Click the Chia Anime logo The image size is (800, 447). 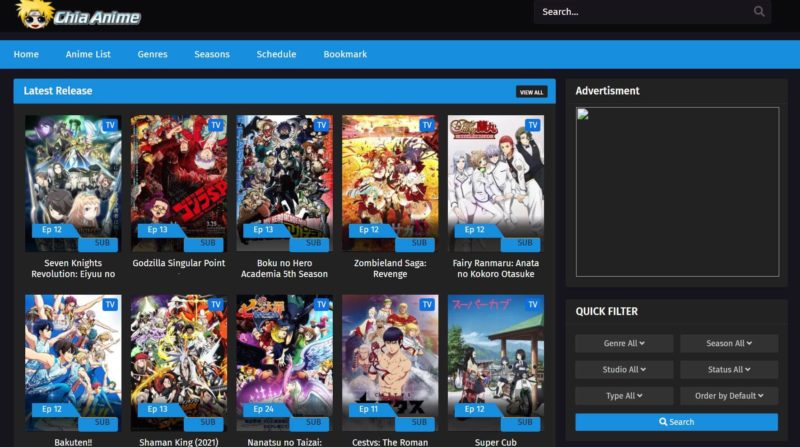78,15
